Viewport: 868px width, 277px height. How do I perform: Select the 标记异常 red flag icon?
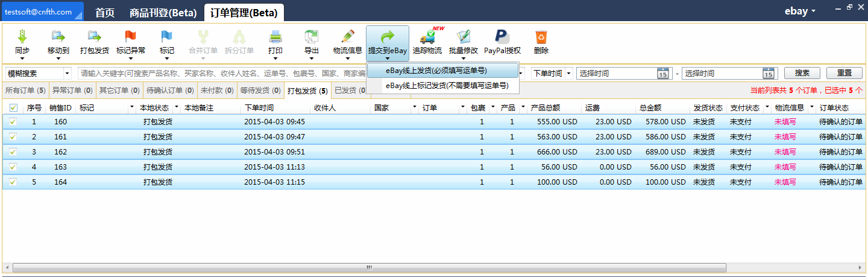(x=130, y=36)
